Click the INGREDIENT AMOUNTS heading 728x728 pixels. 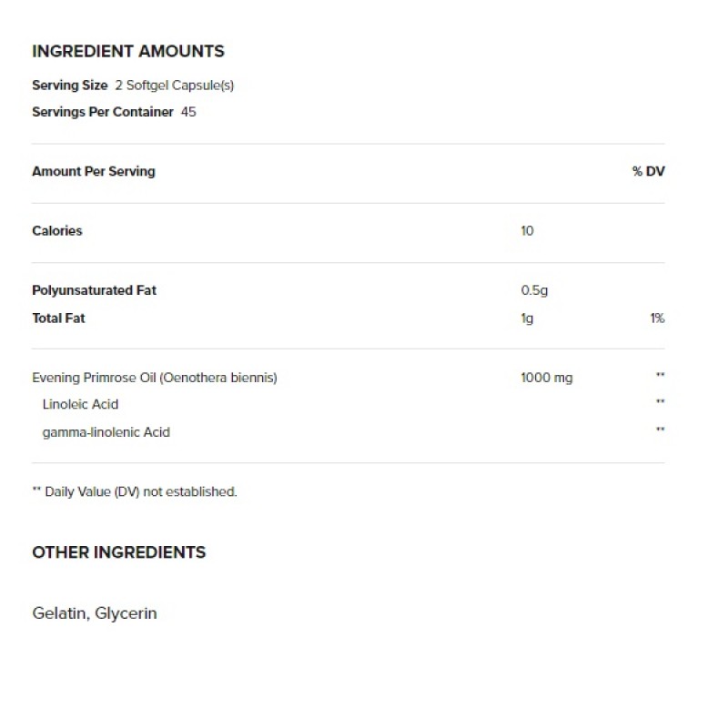tap(128, 51)
